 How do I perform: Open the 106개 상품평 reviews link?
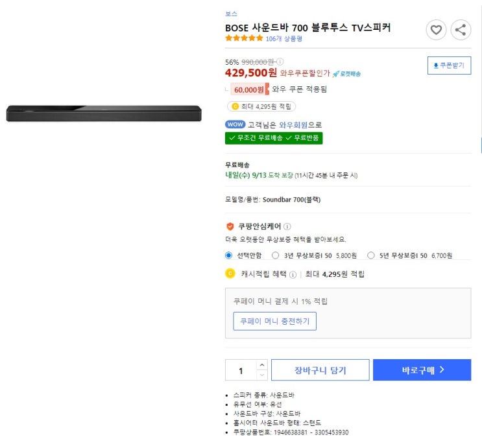(x=283, y=39)
